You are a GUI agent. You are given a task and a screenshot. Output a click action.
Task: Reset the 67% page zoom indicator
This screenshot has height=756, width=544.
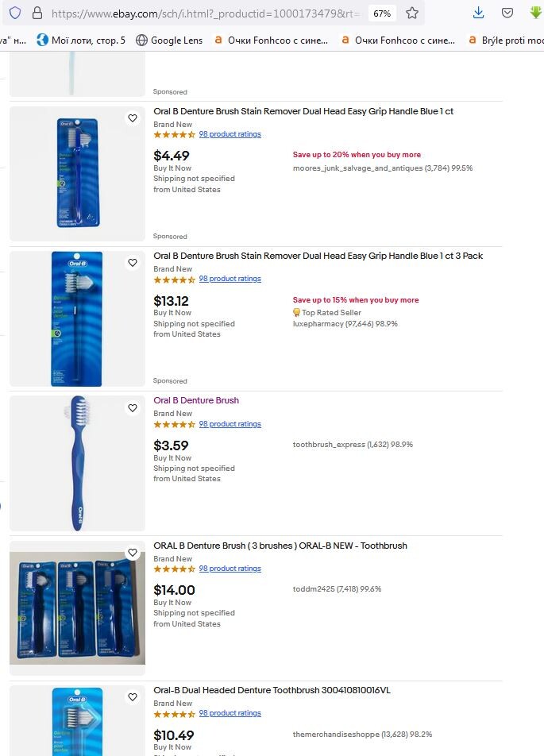coord(382,13)
